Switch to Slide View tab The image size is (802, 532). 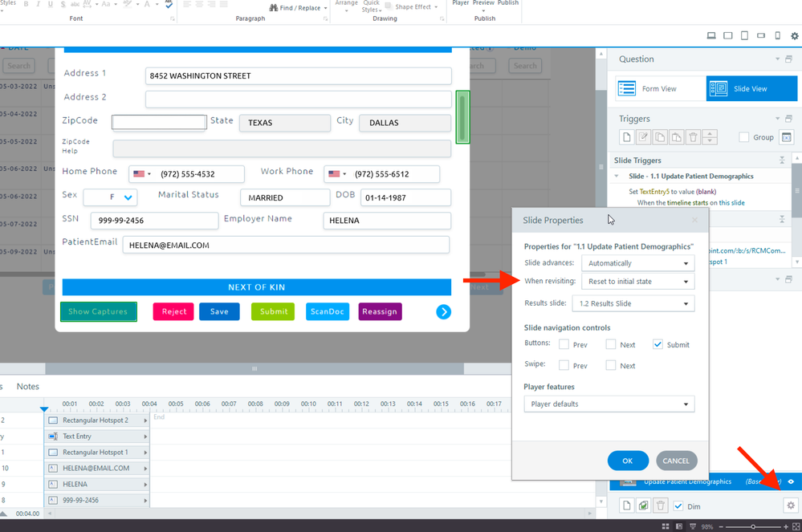[751, 88]
